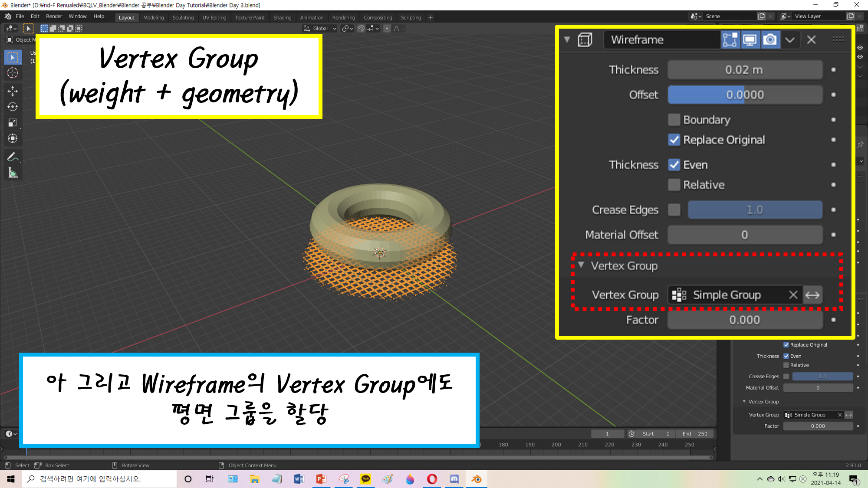The width and height of the screenshot is (868, 488).
Task: Uncheck Replace Original in large panel
Action: pyautogui.click(x=674, y=140)
